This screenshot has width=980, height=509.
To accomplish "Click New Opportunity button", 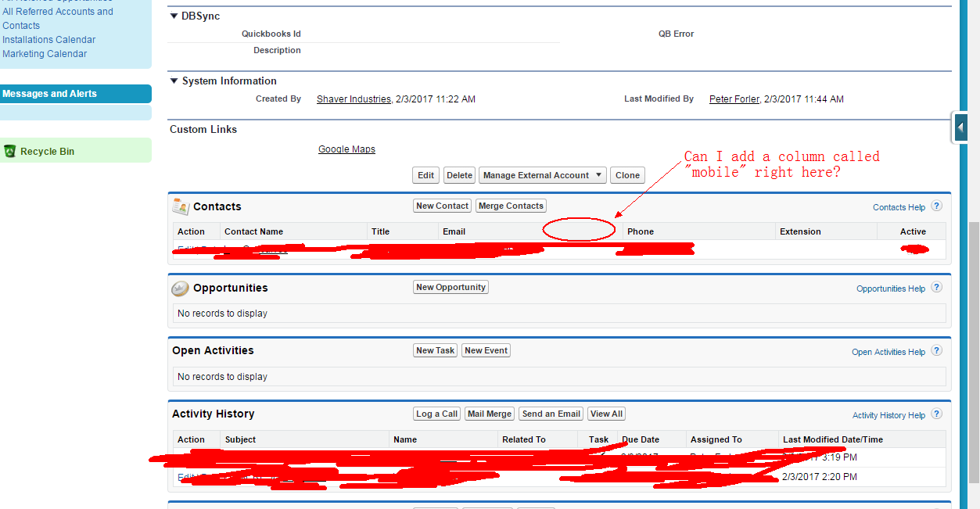I will [x=451, y=287].
